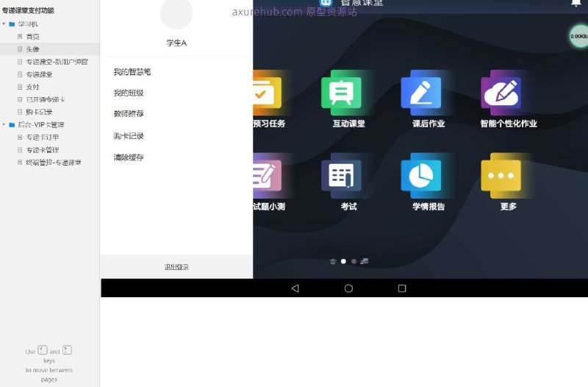This screenshot has width=588, height=387.
Task: Open the 终端管控-专递课堂 page
Action: pos(53,162)
